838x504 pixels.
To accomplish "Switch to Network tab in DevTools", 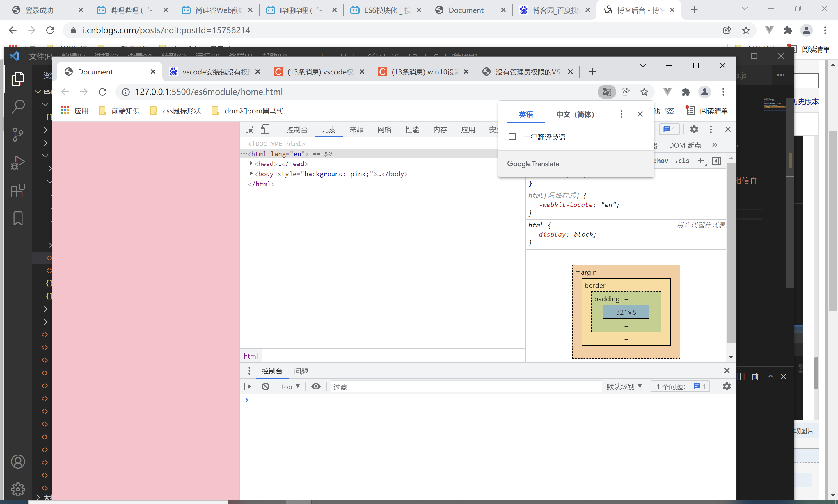I will (x=384, y=129).
